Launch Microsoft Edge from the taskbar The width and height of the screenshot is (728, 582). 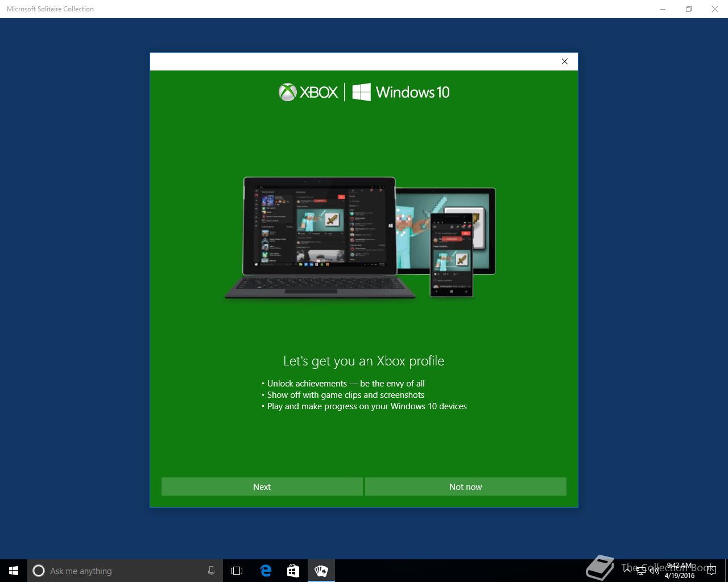[x=266, y=571]
